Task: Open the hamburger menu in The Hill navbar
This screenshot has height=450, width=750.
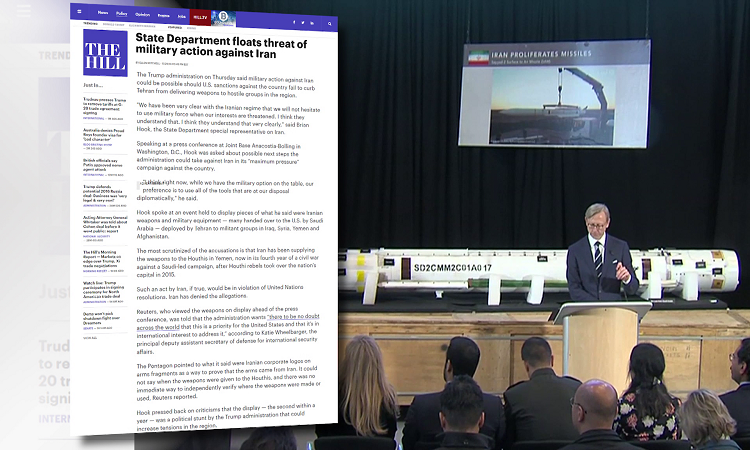Action: 79,11
